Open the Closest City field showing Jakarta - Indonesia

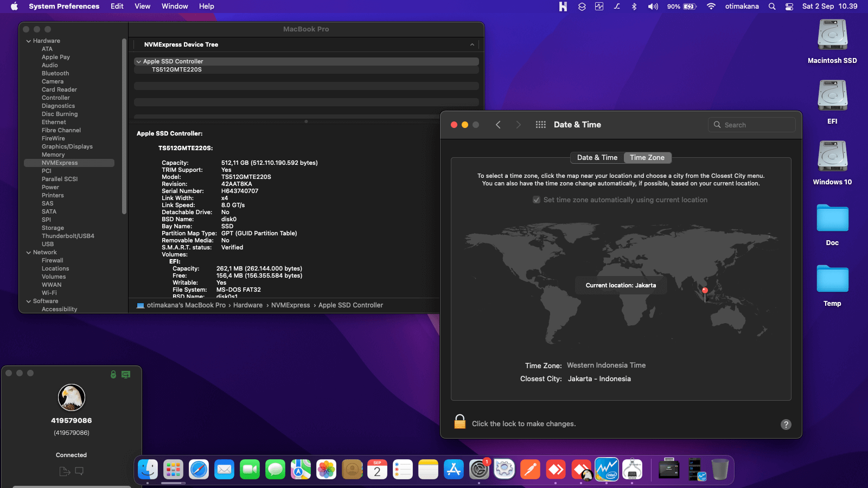point(599,379)
